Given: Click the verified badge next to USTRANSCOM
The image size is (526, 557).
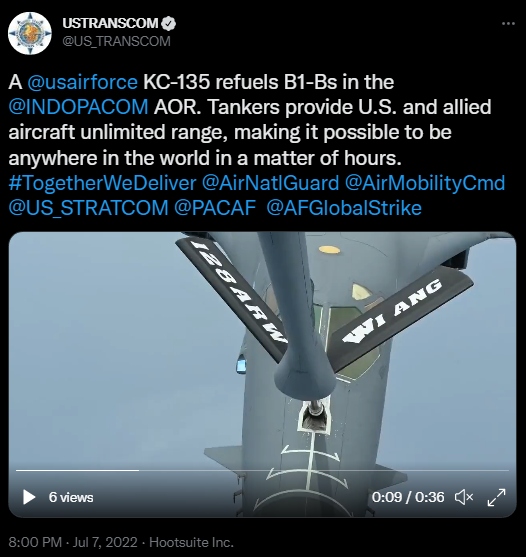Looking at the screenshot, I should click(x=169, y=23).
